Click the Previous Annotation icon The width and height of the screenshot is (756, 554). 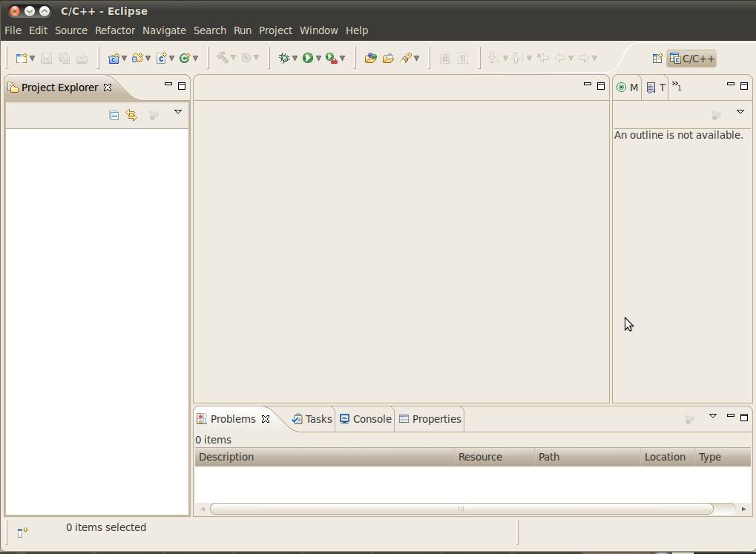[517, 59]
